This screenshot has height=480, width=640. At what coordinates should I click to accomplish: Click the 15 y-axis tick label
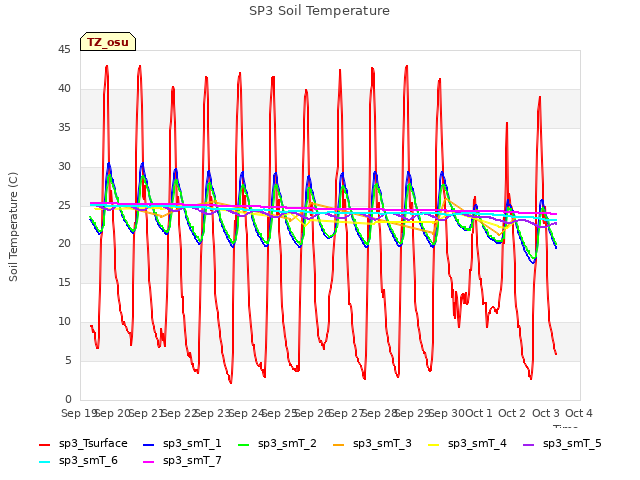click(x=64, y=282)
